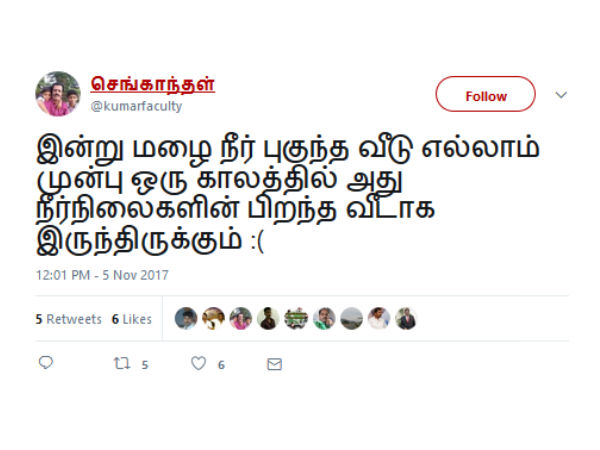Click the first liker avatar
600x450 pixels.
186,318
